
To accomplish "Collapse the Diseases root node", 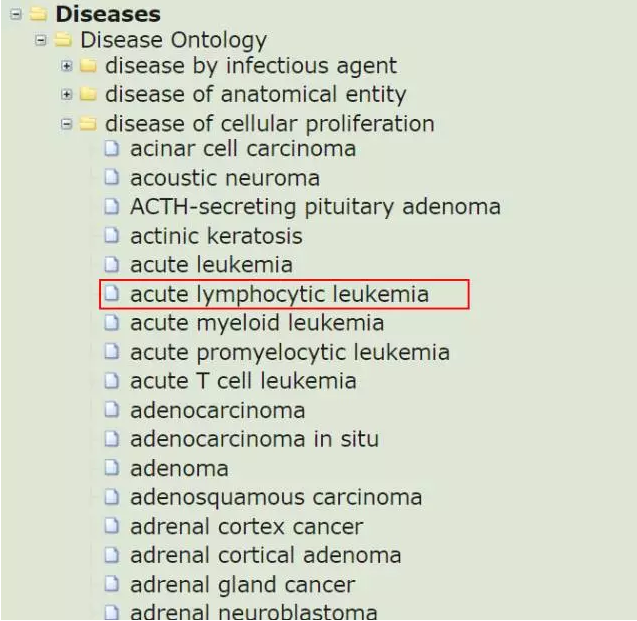I will [x=16, y=15].
